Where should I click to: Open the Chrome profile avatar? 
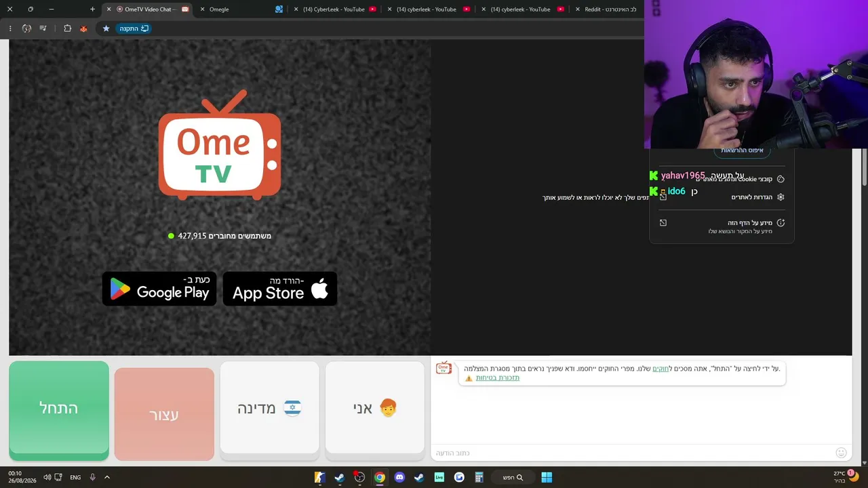click(x=26, y=28)
